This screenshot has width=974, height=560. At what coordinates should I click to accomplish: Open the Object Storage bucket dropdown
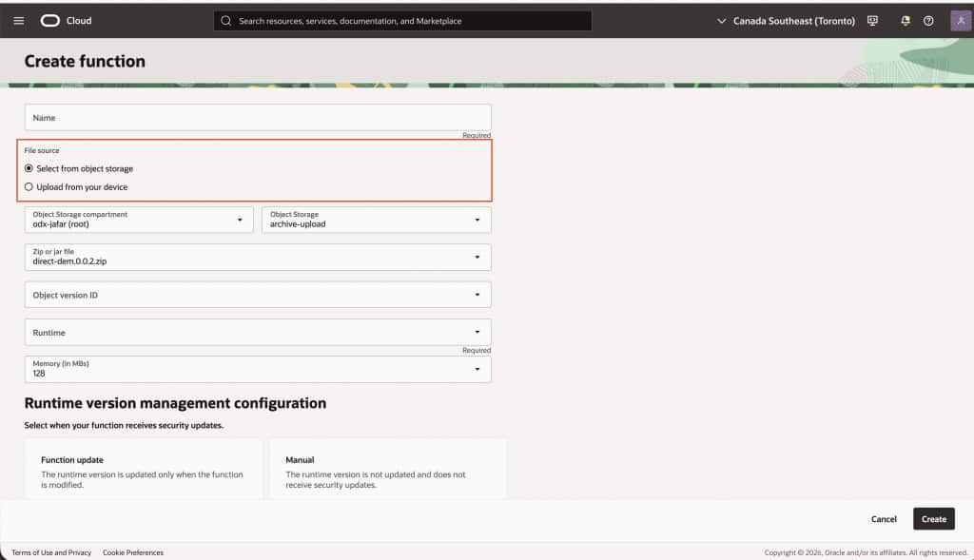(x=377, y=220)
